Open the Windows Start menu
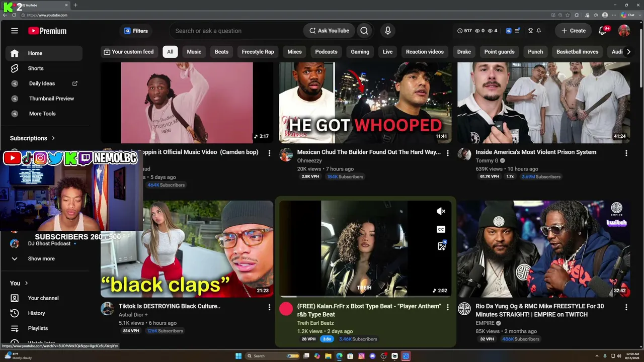Viewport: 644px width, 362px height. click(238, 356)
